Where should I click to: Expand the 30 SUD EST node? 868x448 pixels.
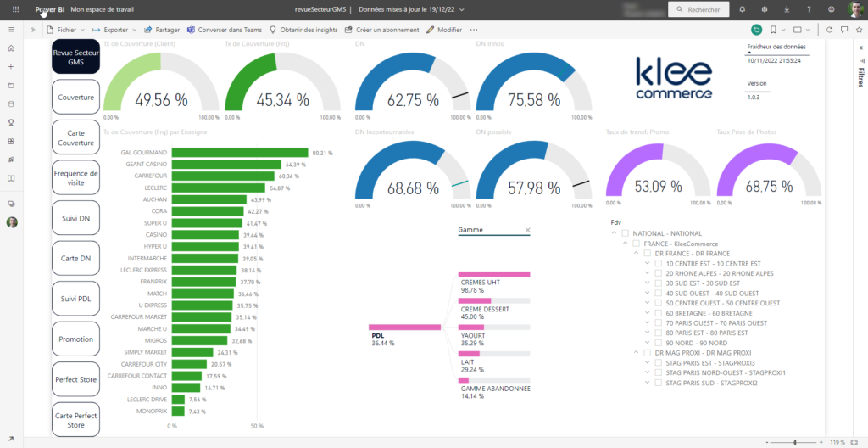click(647, 283)
